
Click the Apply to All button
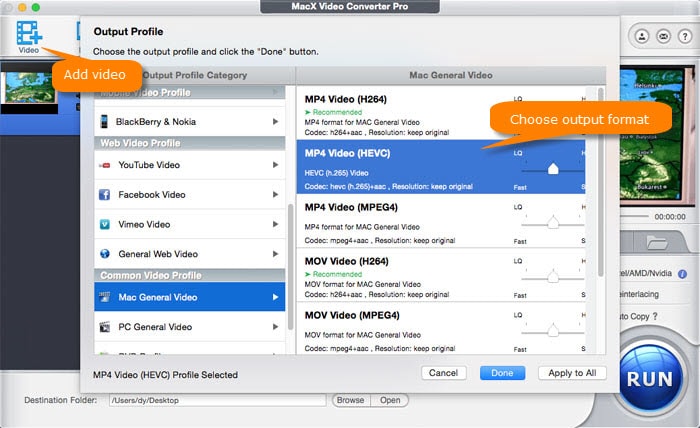coord(572,373)
